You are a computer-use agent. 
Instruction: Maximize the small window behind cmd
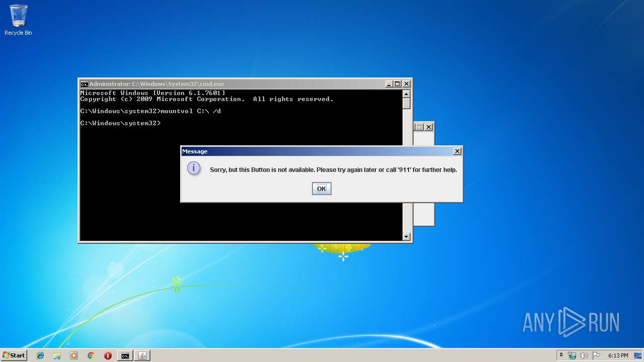coord(419,127)
